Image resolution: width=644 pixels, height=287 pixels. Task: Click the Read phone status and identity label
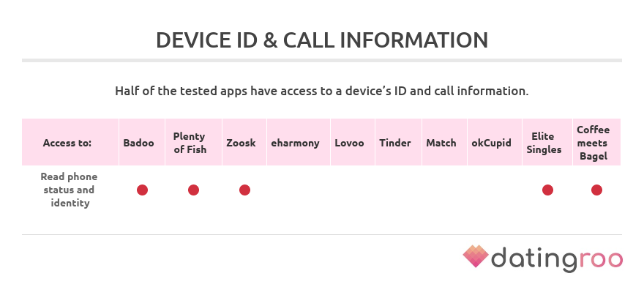point(69,190)
